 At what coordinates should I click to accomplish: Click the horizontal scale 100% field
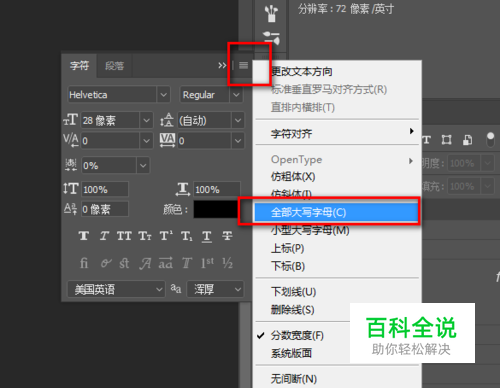coord(217,189)
